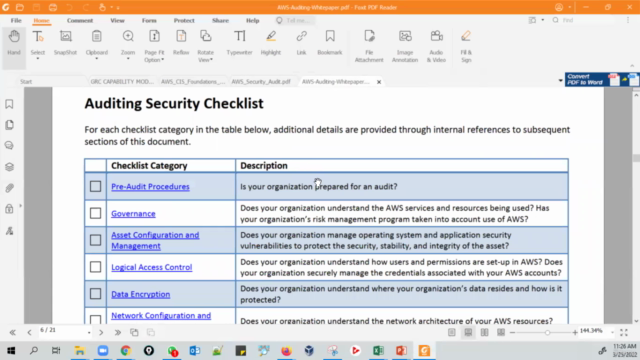This screenshot has height=360, width=640.
Task: Open the Attachments side panel
Action: click(9, 188)
